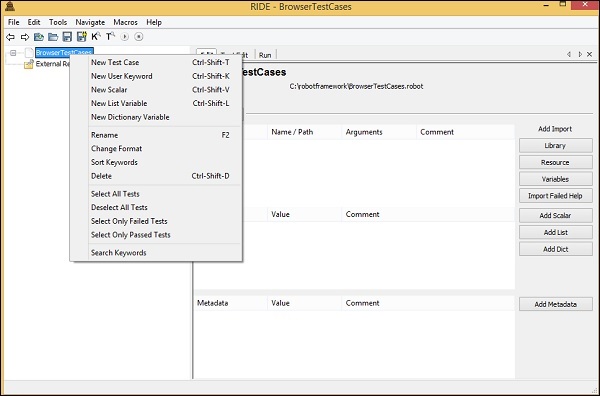
Task: Select Change Format in the context menu
Action: point(156,148)
